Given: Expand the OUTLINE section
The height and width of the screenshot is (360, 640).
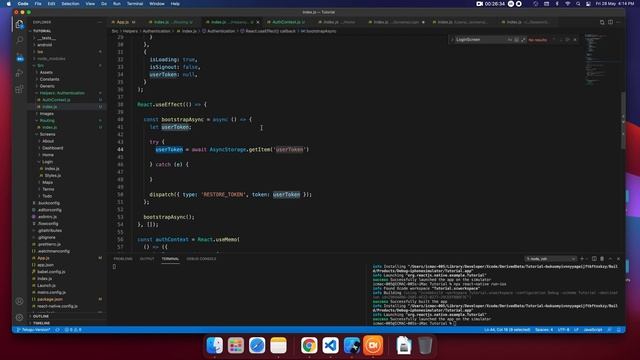Looking at the screenshot, I should click(41, 316).
